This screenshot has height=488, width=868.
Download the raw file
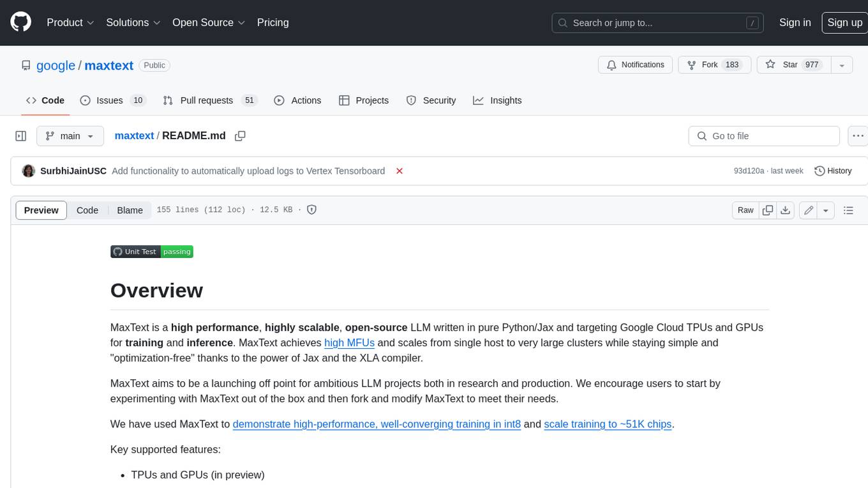point(786,210)
